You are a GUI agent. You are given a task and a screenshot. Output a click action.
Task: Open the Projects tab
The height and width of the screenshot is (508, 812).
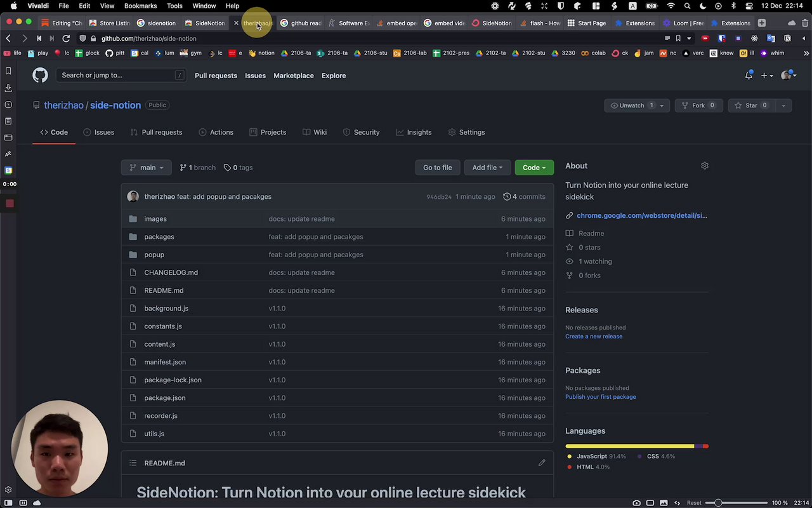pyautogui.click(x=268, y=132)
